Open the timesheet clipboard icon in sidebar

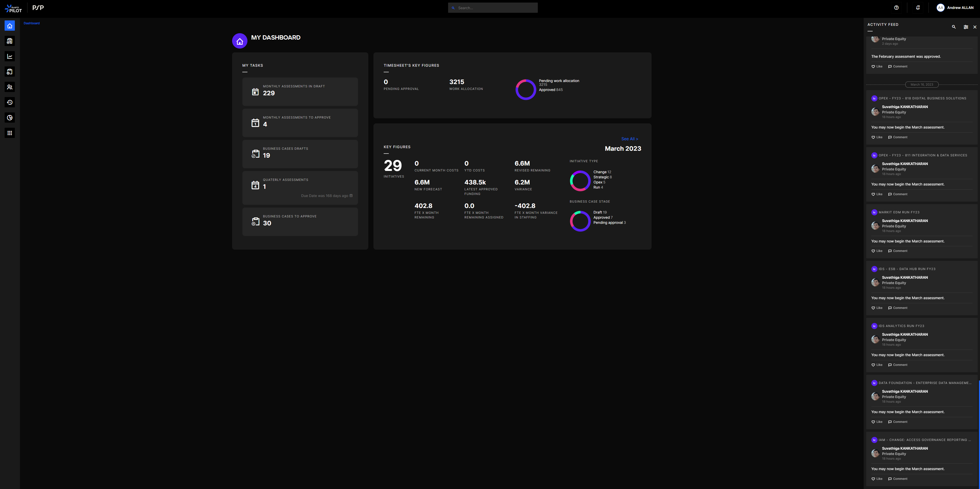9,72
